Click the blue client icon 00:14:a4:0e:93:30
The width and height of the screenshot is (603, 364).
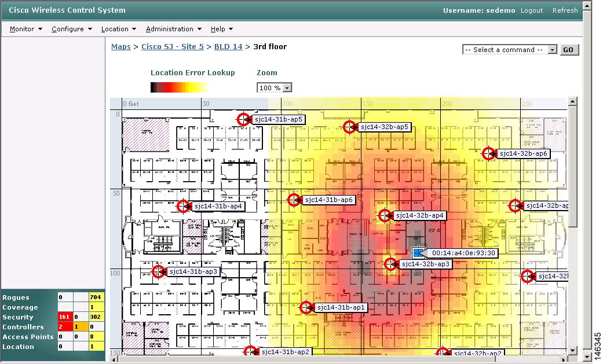[417, 253]
